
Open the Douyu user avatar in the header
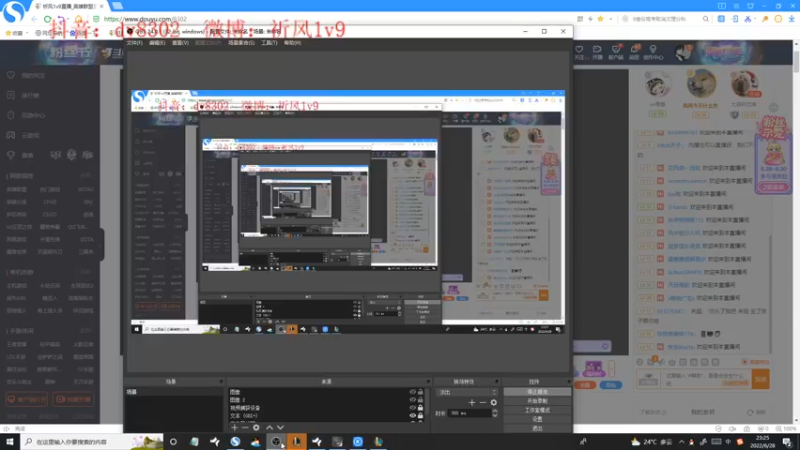tap(683, 52)
